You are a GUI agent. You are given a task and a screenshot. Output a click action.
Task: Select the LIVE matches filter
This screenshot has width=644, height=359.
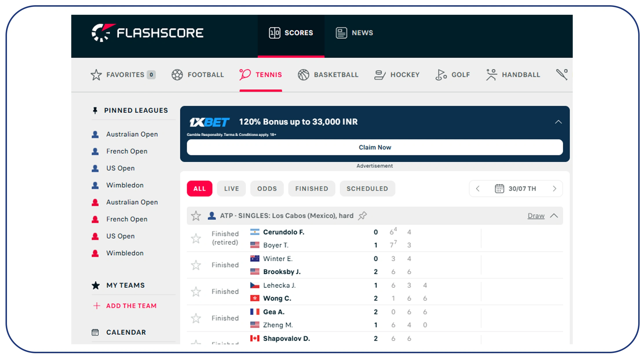pyautogui.click(x=231, y=189)
